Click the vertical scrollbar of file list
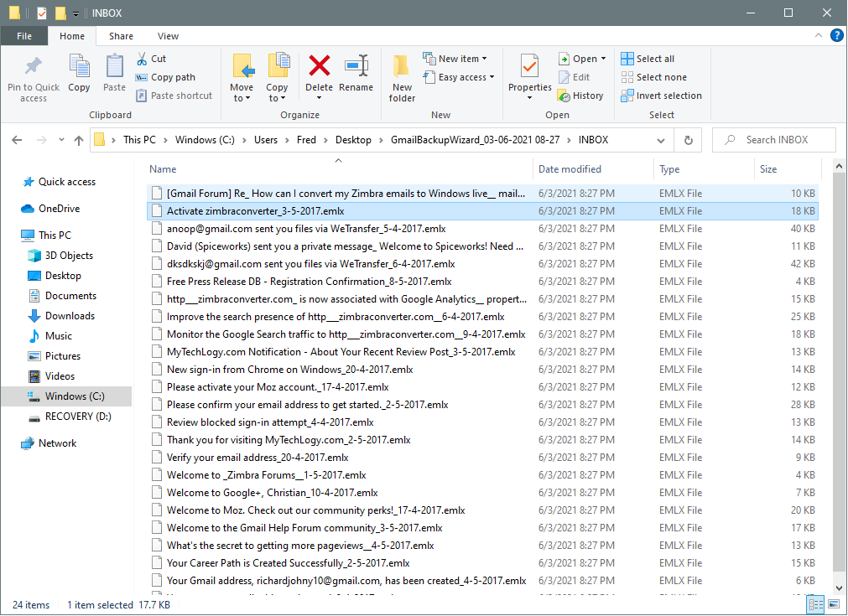Image resolution: width=848 pixels, height=616 pixels. click(x=838, y=373)
